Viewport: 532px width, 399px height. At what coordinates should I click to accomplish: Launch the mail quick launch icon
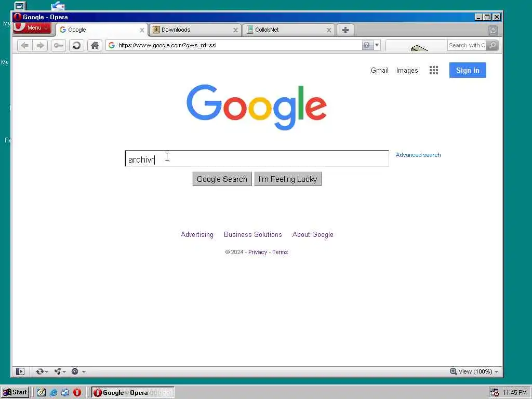point(65,393)
